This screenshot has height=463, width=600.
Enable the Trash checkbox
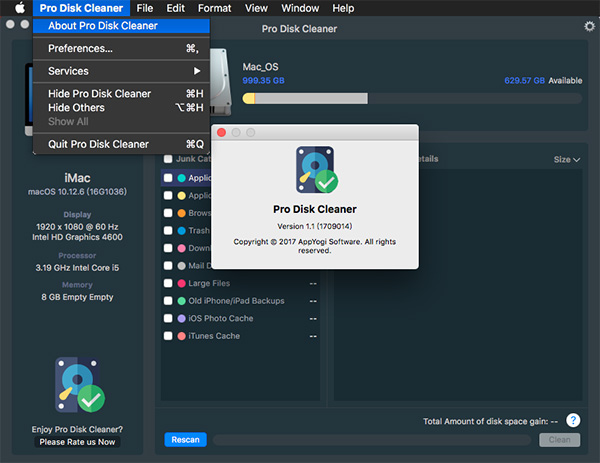pyautogui.click(x=168, y=231)
